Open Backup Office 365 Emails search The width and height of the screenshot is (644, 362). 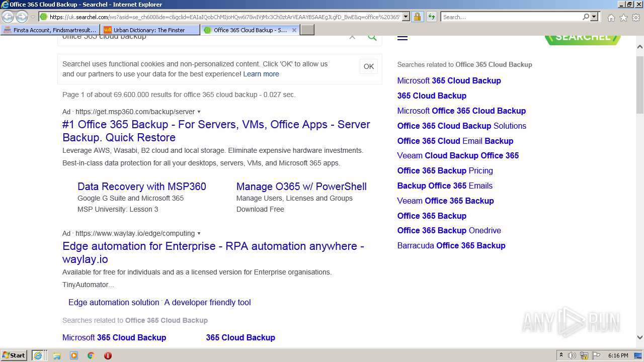pos(445,186)
